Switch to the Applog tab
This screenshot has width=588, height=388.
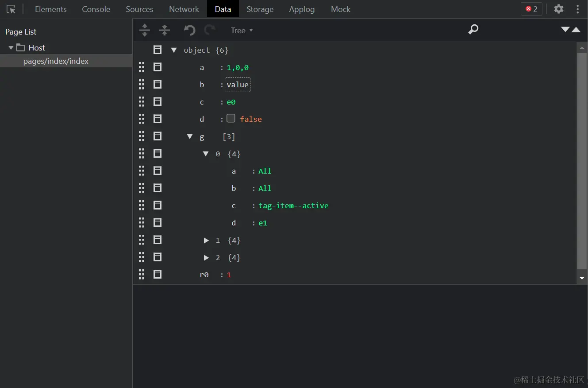[x=302, y=9]
